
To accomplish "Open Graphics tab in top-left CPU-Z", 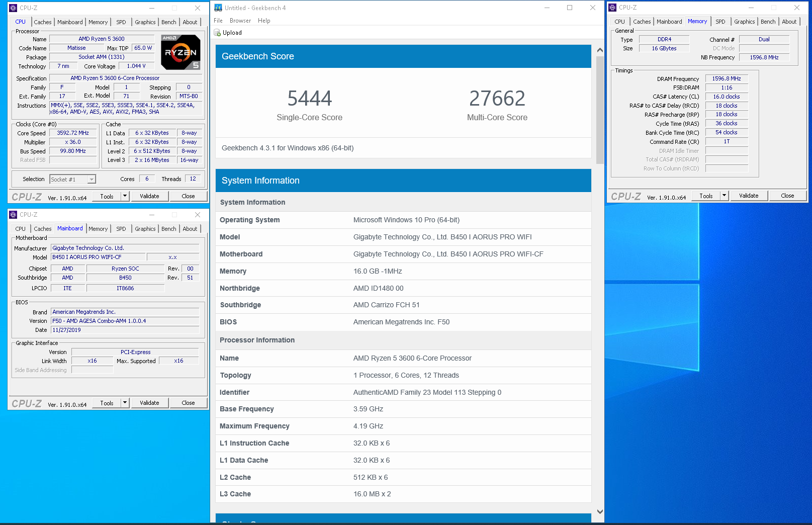I will [x=145, y=22].
